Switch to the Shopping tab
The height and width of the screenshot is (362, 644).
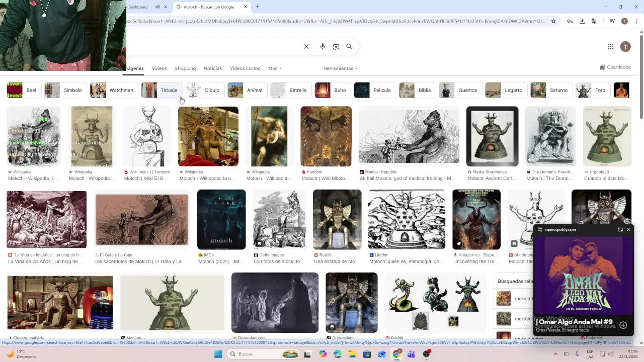tap(185, 68)
